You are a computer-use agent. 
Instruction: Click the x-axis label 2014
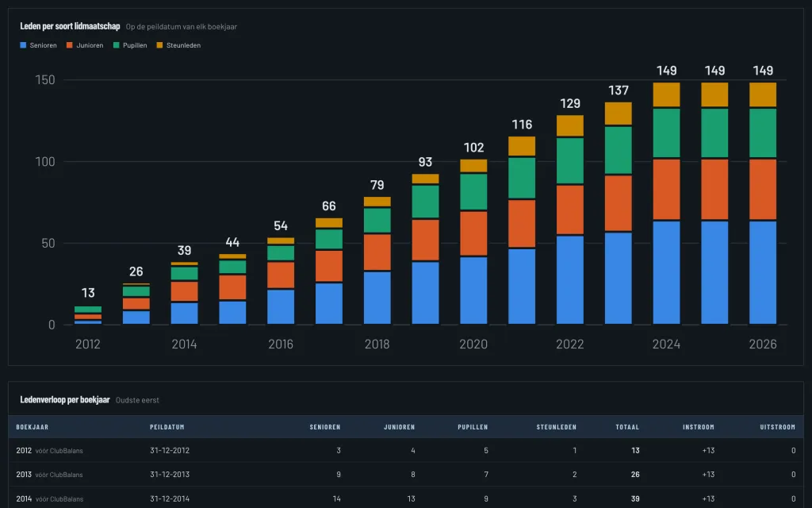tap(184, 344)
